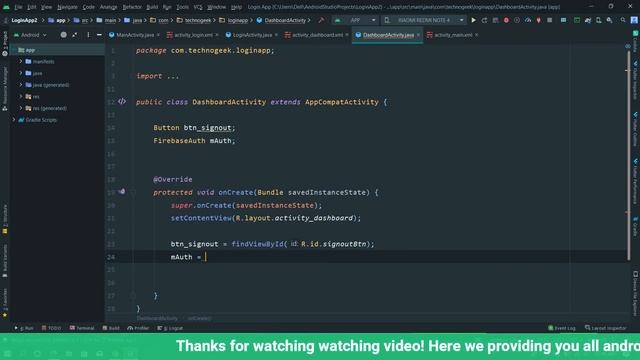Viewport: 640px width, 360px height.
Task: Open the Terminal tool window
Action: pos(82,328)
